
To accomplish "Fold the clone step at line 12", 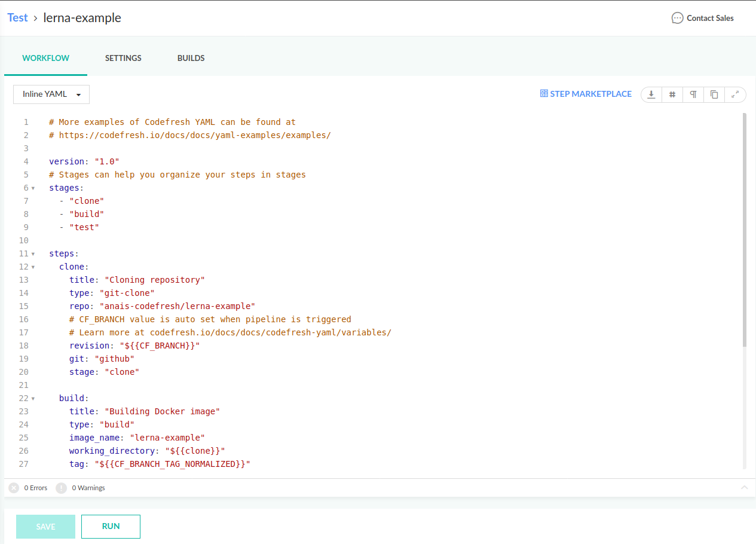I will 33,267.
